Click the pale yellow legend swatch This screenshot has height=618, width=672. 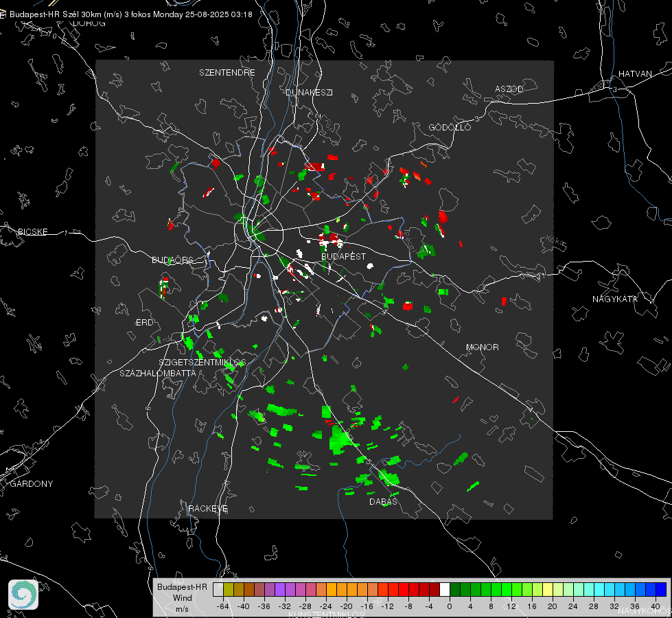[x=548, y=590]
